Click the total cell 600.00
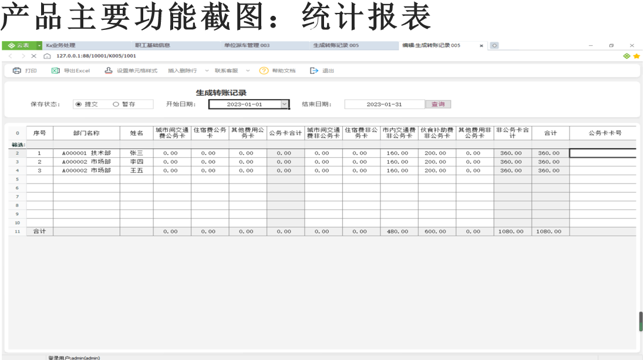 coord(436,231)
